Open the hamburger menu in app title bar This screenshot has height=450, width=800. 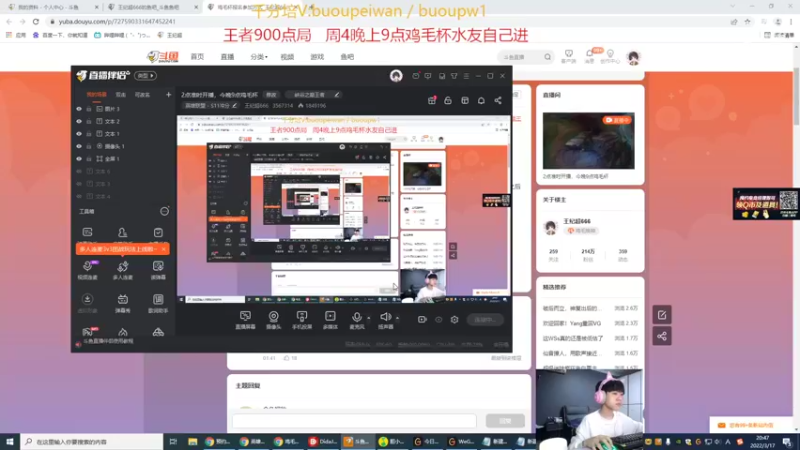coord(466,76)
